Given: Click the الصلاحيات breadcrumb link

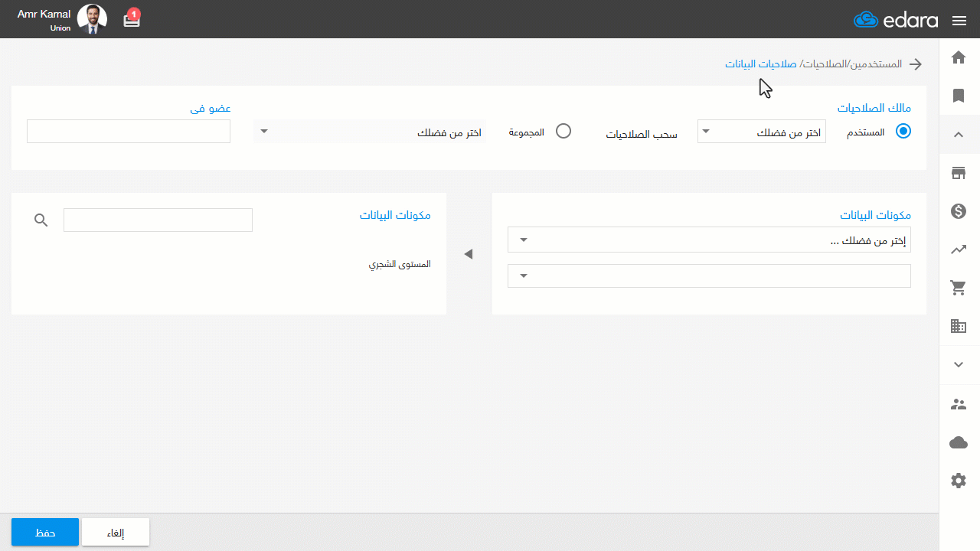Looking at the screenshot, I should tap(824, 64).
